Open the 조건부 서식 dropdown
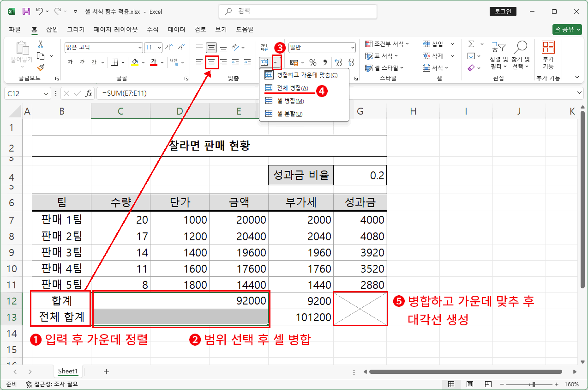Viewport: 588px width, 390px height. click(x=387, y=44)
